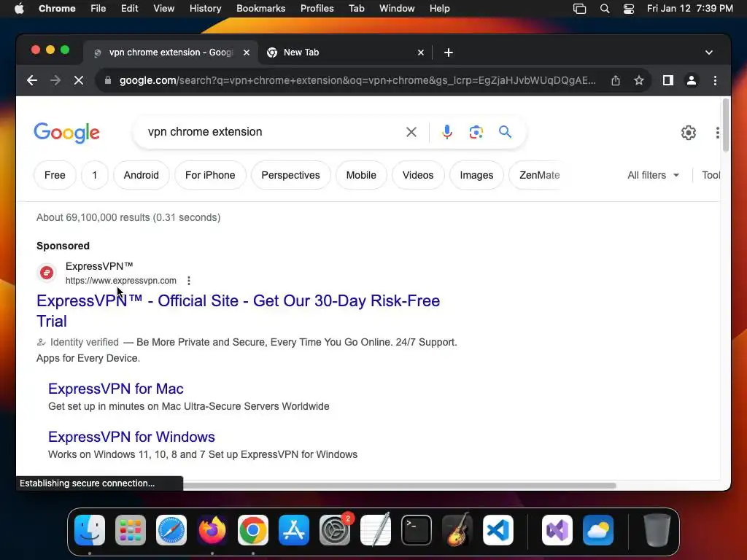Clear the Google search box

click(x=411, y=132)
